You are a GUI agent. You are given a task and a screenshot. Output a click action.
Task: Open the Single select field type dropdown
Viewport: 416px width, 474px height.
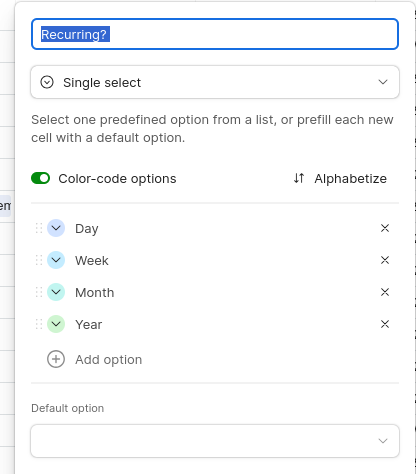click(215, 82)
